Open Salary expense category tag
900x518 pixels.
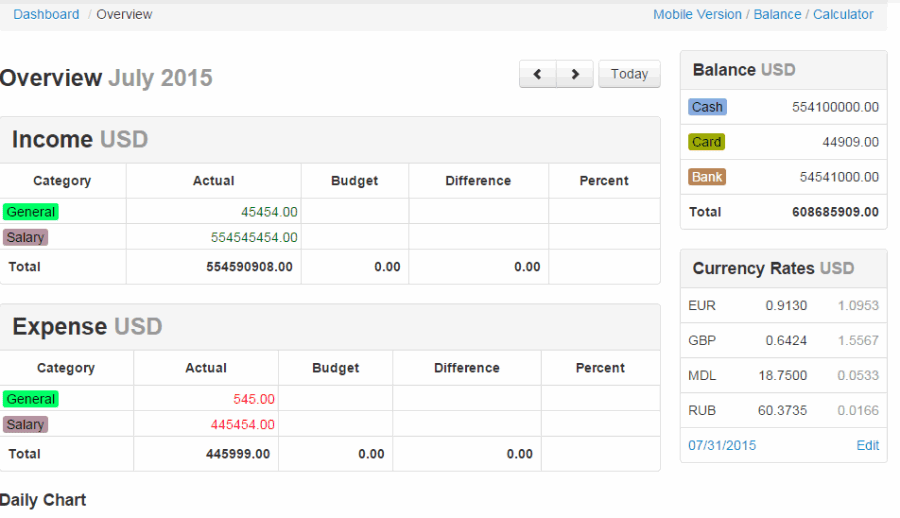coord(26,425)
